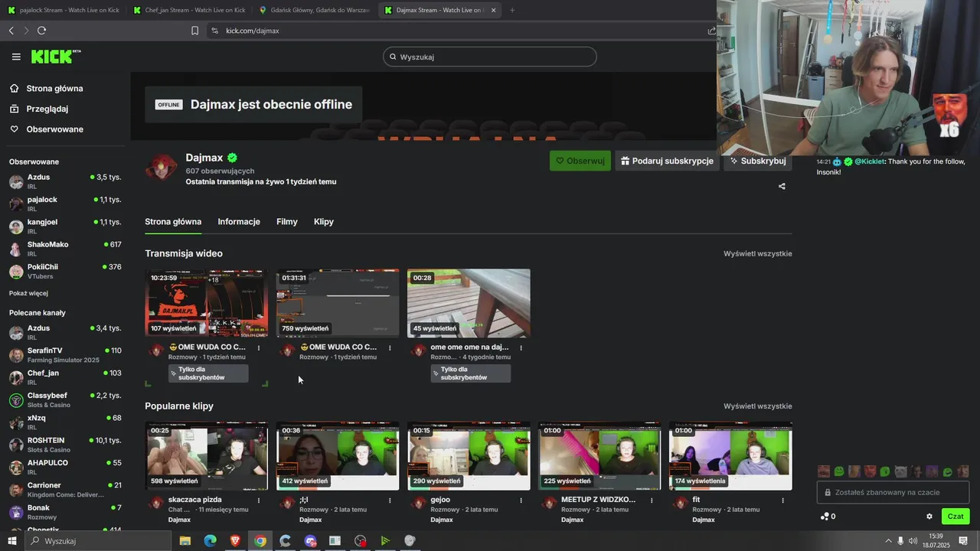980x551 pixels.
Task: Open kangjoel channel in the sidebar
Action: coord(65,226)
